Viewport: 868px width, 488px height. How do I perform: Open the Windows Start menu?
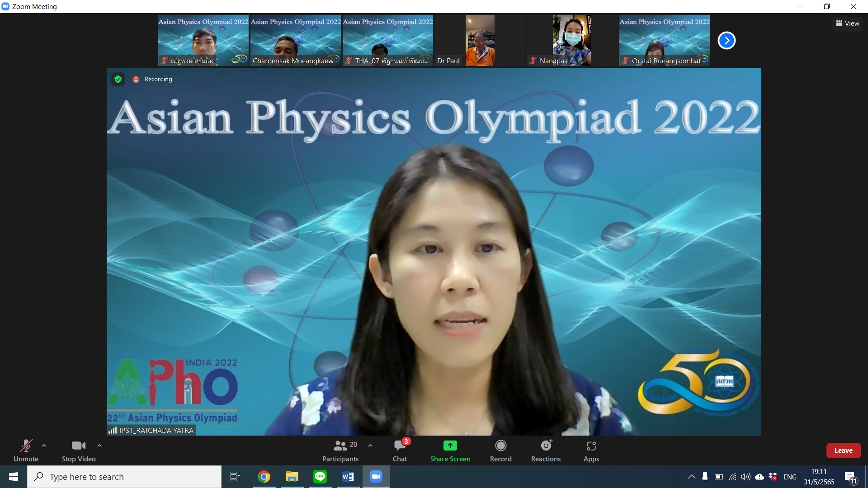(14, 477)
